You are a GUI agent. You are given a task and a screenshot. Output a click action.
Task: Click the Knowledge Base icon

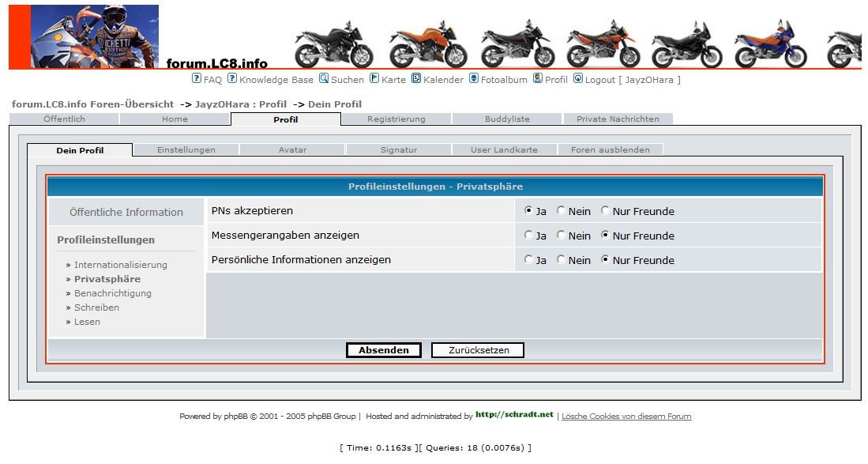tap(232, 78)
